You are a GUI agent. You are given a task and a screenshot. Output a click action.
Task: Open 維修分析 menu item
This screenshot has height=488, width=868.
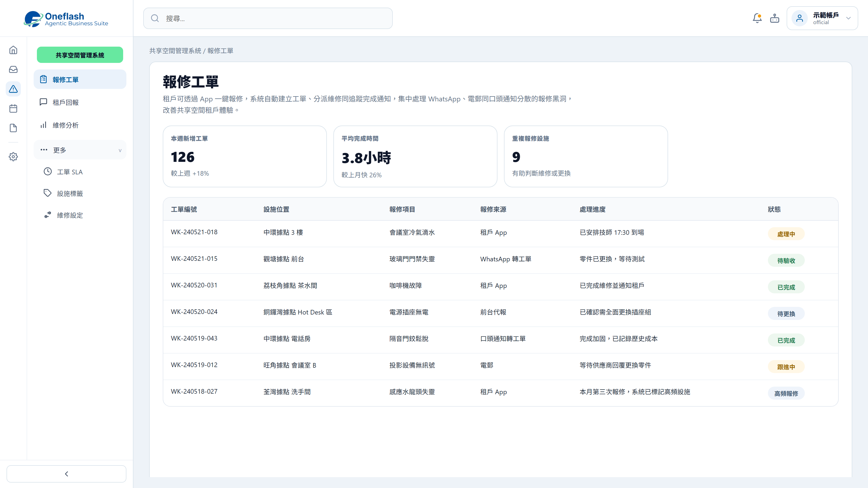coord(80,125)
